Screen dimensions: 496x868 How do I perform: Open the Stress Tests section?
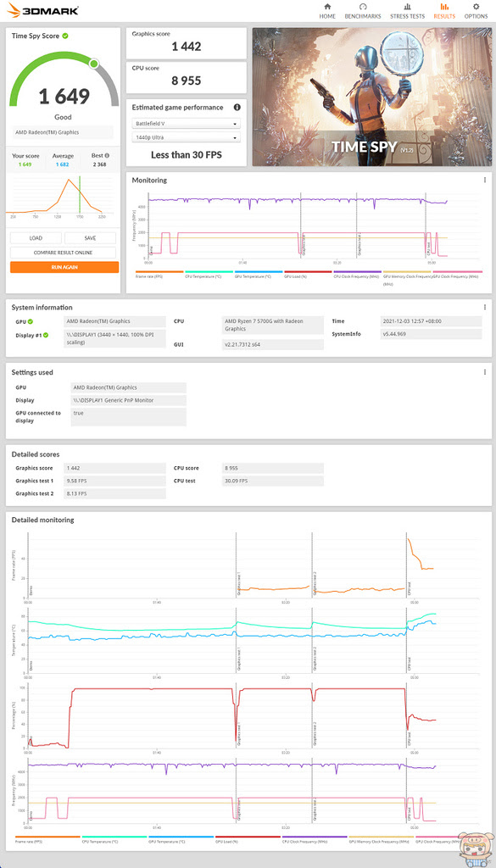[x=408, y=11]
